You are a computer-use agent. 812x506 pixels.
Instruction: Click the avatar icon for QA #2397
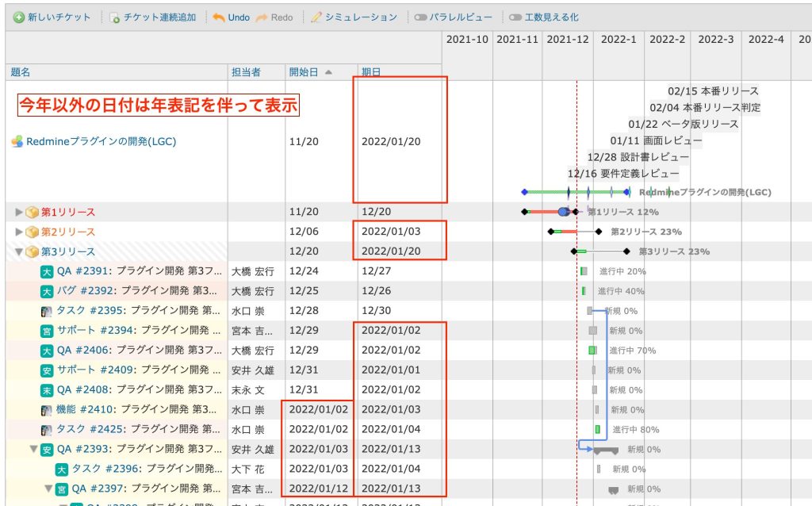62,489
